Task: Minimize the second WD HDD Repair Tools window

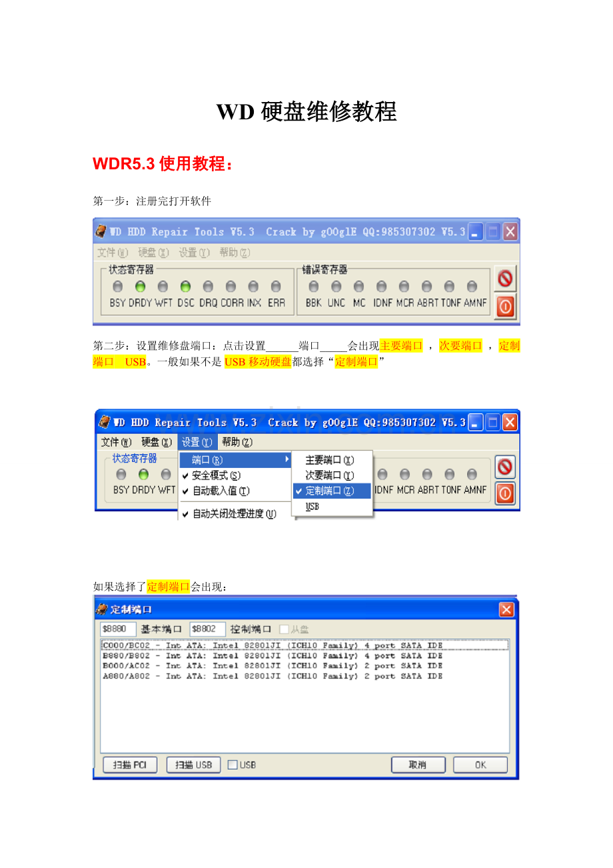Action: (476, 422)
